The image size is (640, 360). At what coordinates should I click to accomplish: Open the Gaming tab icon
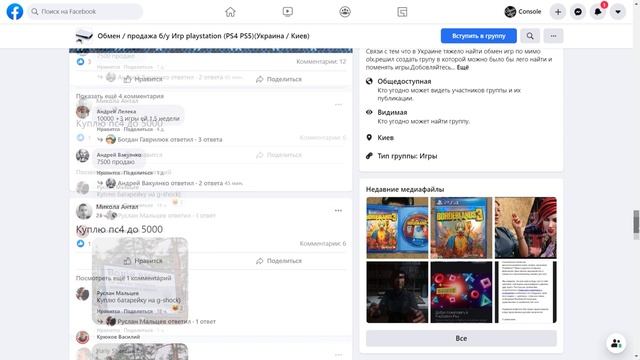[402, 12]
